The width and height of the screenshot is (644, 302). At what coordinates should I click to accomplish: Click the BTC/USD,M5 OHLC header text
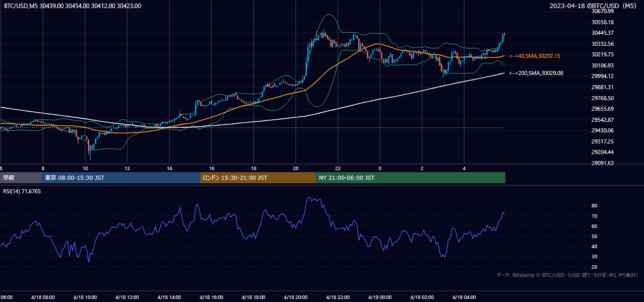[73, 6]
